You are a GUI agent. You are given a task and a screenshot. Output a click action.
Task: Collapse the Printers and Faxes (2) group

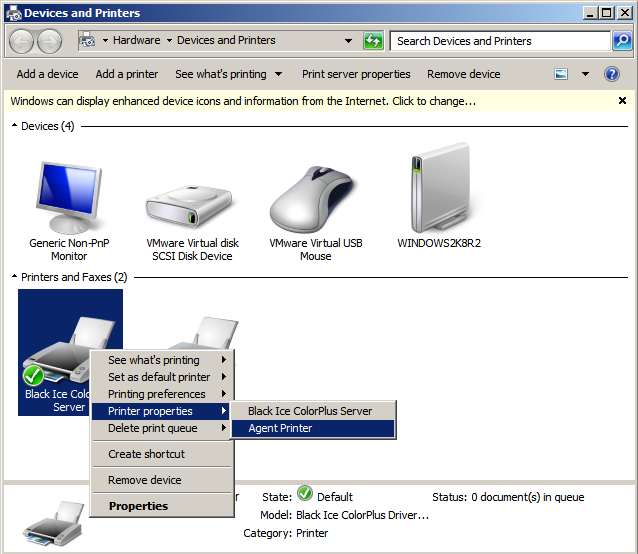pyautogui.click(x=15, y=277)
